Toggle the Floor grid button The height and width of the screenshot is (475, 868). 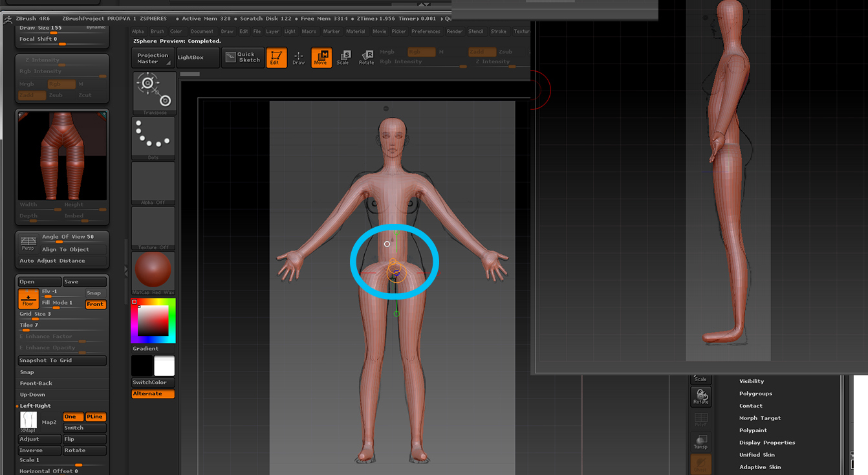pos(28,298)
